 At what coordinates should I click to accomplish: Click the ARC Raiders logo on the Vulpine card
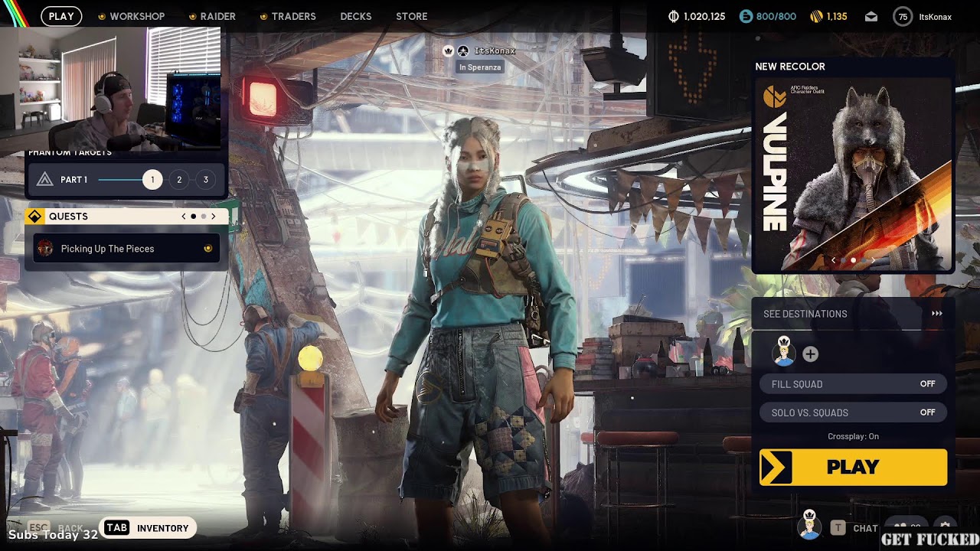tap(776, 96)
